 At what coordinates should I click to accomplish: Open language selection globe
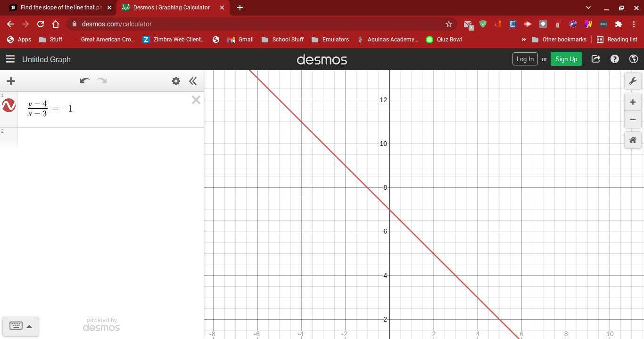click(x=633, y=59)
